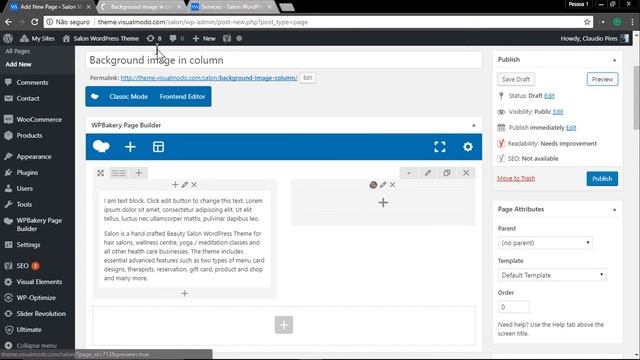Edit Visibility Public link

(x=558, y=111)
